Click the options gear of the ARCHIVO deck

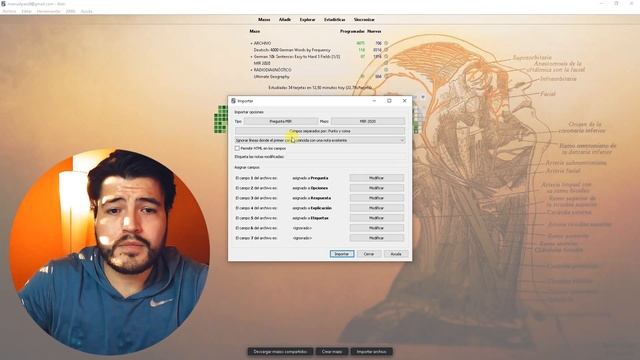pos(386,43)
